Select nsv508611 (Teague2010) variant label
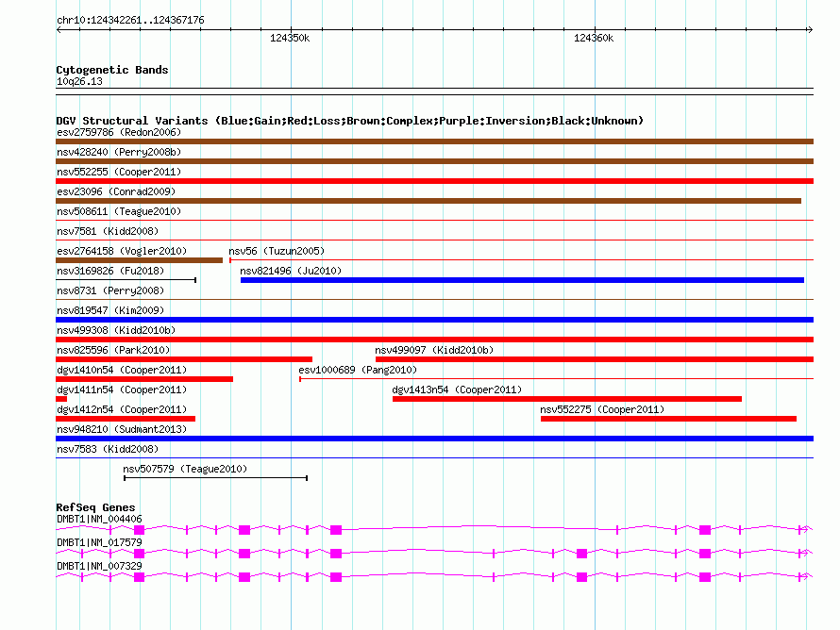This screenshot has width=840, height=630. 119,211
